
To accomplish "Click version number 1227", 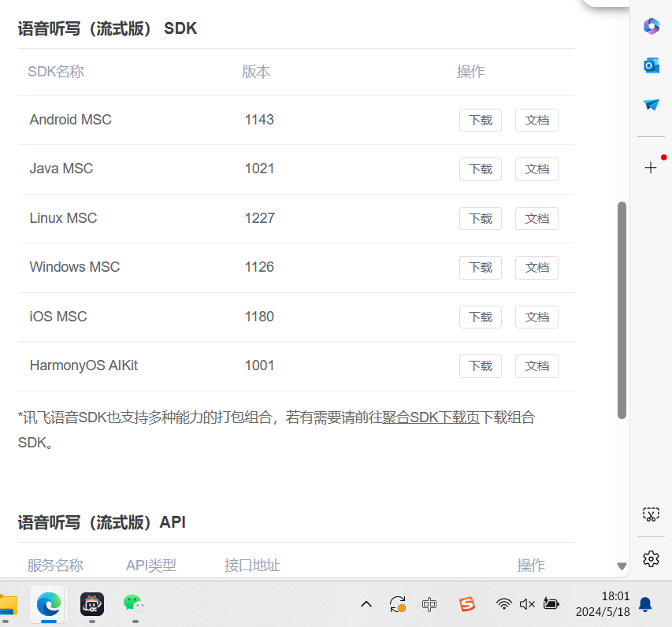I will pyautogui.click(x=259, y=217).
